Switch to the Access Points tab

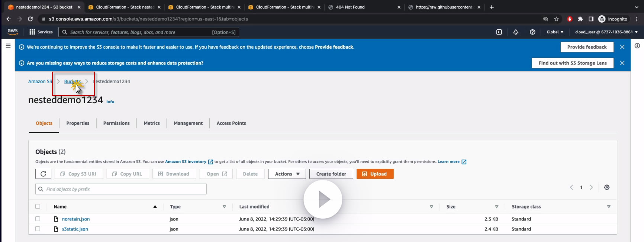pyautogui.click(x=231, y=123)
